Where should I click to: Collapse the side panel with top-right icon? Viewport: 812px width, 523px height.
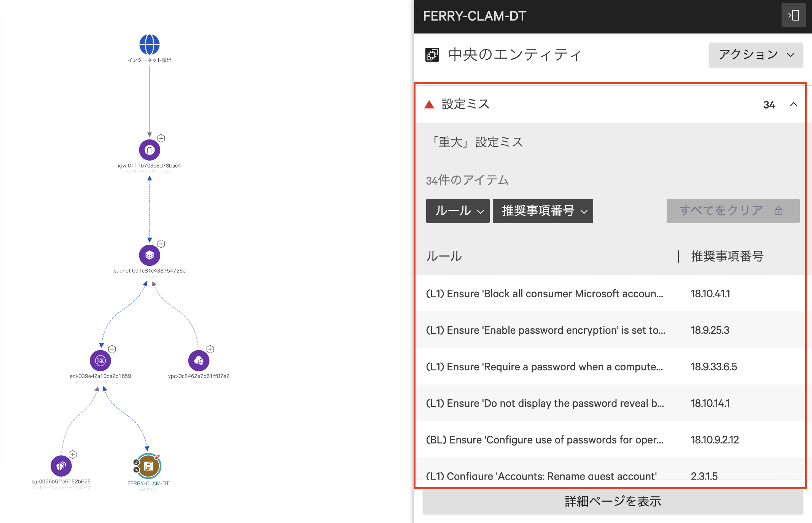pyautogui.click(x=793, y=16)
